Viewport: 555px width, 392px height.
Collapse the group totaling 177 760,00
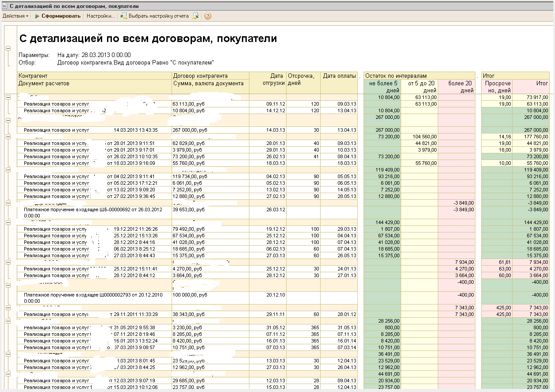pos(8,137)
